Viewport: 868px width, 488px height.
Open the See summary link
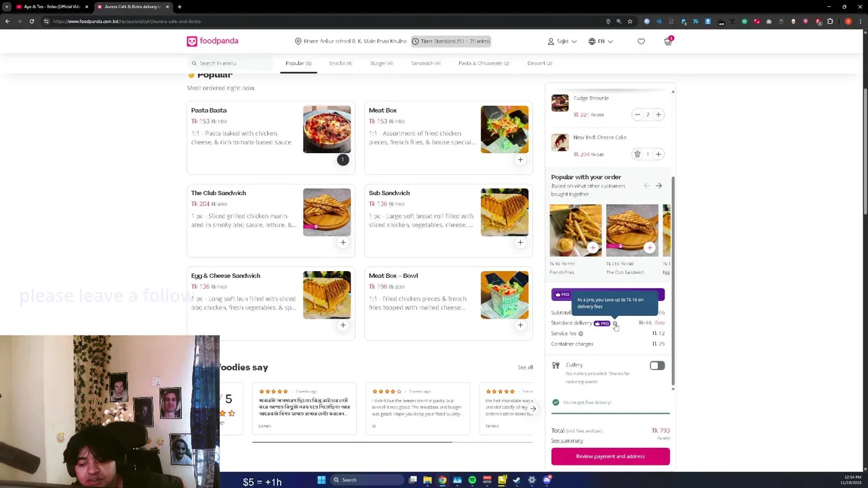(x=567, y=441)
